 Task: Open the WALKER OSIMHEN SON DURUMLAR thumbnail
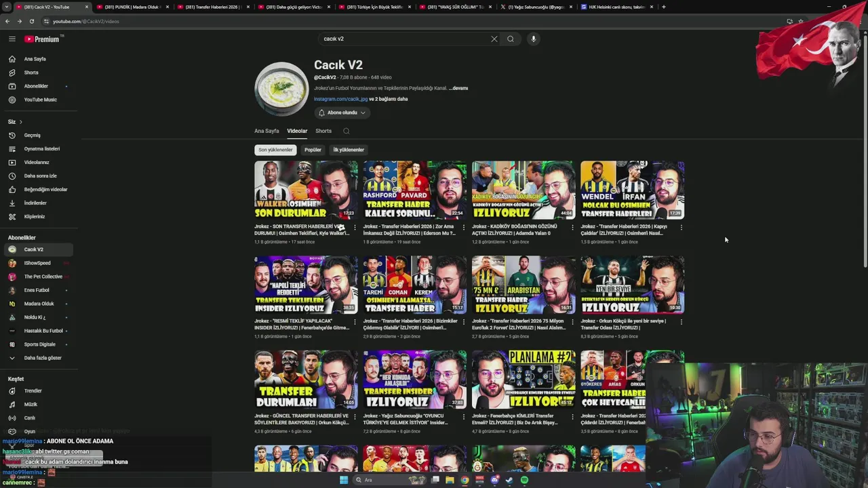[306, 190]
